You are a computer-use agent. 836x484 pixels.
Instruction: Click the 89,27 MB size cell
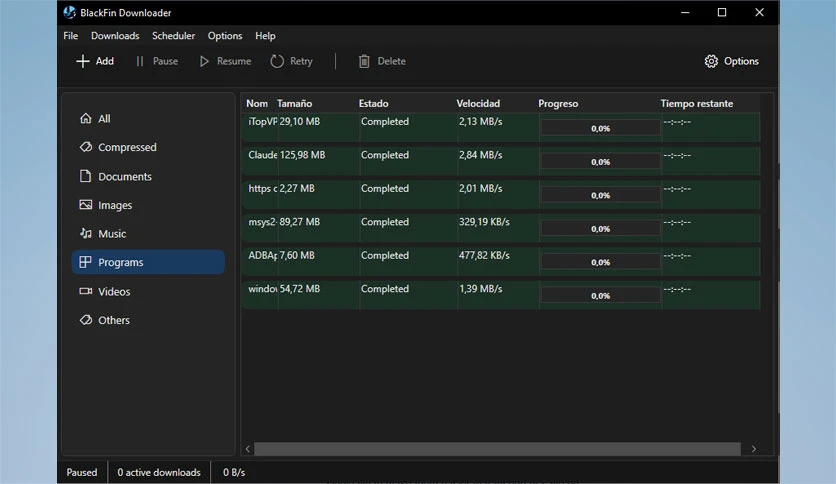click(300, 222)
